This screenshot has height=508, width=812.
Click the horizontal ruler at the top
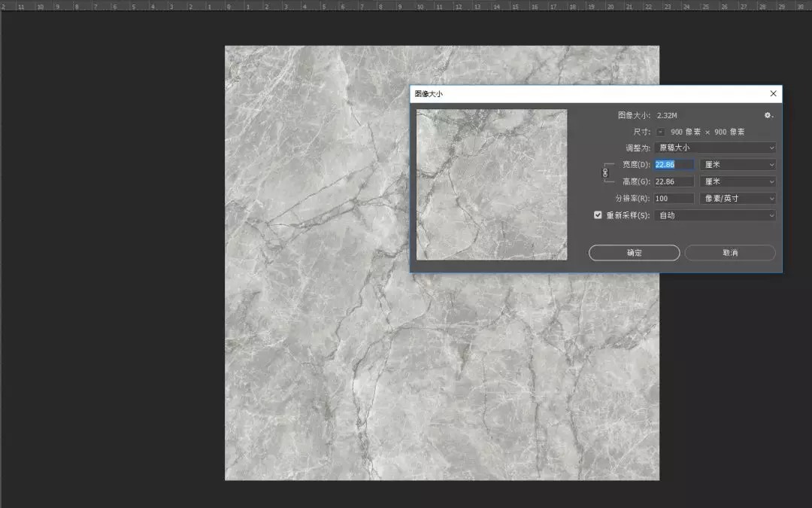[406, 5]
